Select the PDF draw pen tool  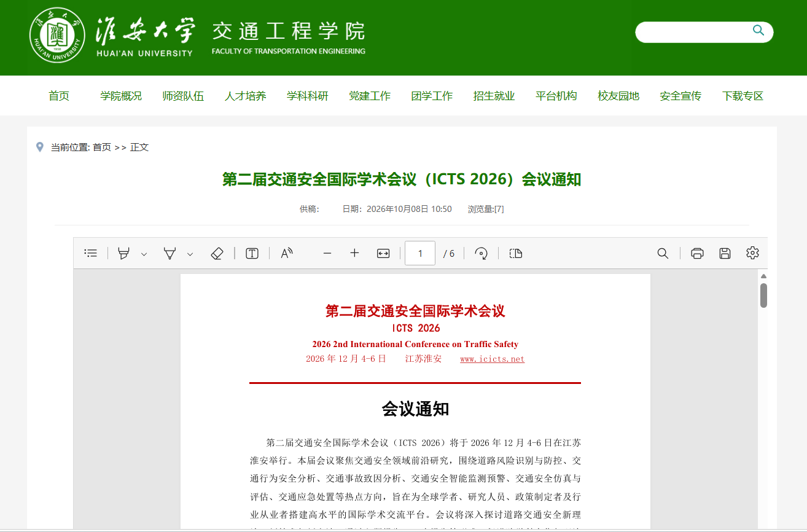click(x=170, y=253)
